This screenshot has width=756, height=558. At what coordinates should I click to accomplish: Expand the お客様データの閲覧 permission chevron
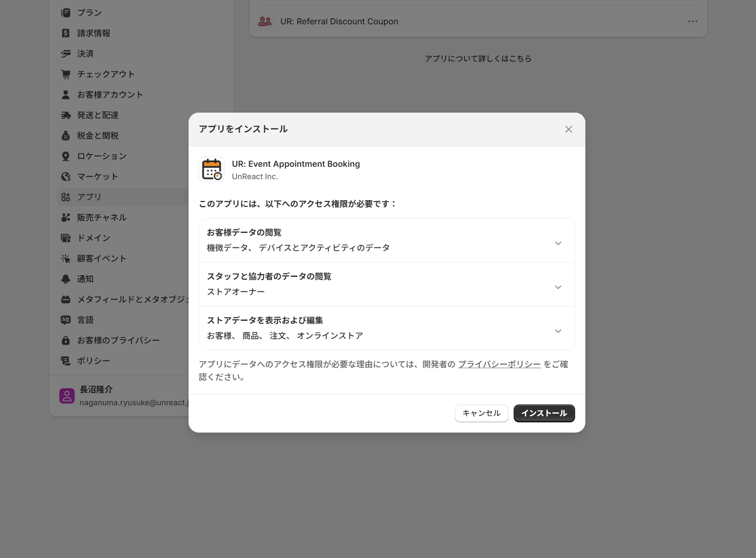pos(558,243)
